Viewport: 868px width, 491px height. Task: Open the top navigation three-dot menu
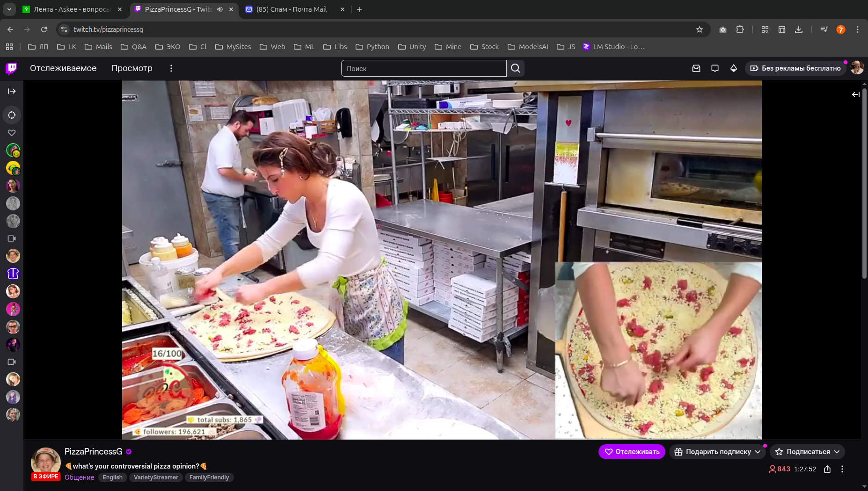tap(171, 68)
